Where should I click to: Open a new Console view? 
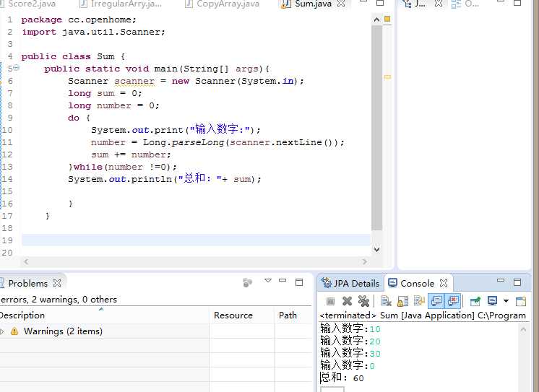521,301
